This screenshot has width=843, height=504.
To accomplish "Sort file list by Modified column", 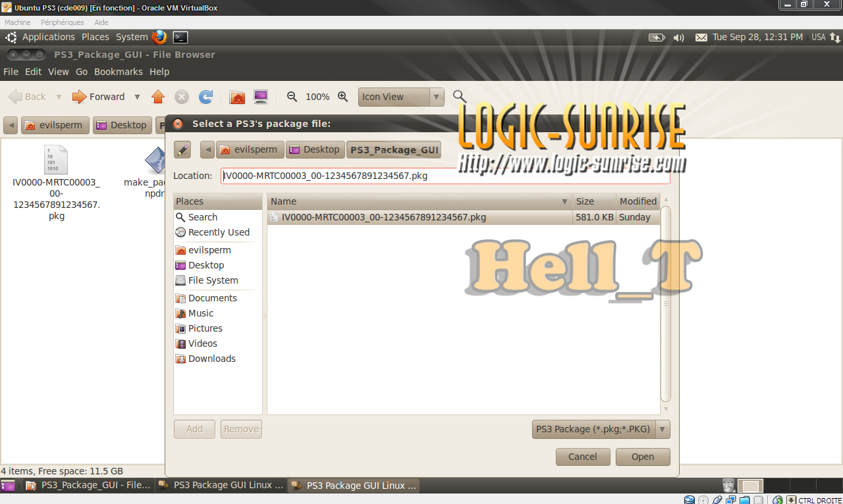I will (638, 201).
